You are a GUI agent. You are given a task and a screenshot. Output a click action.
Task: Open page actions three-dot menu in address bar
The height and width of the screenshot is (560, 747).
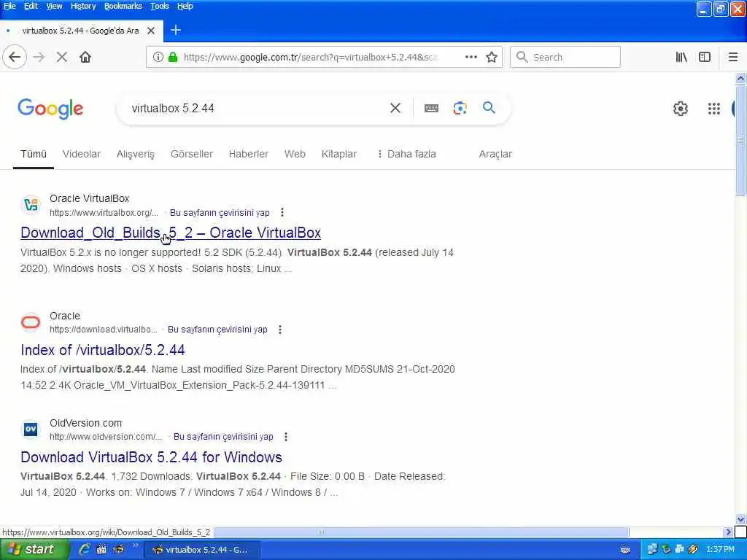(471, 57)
